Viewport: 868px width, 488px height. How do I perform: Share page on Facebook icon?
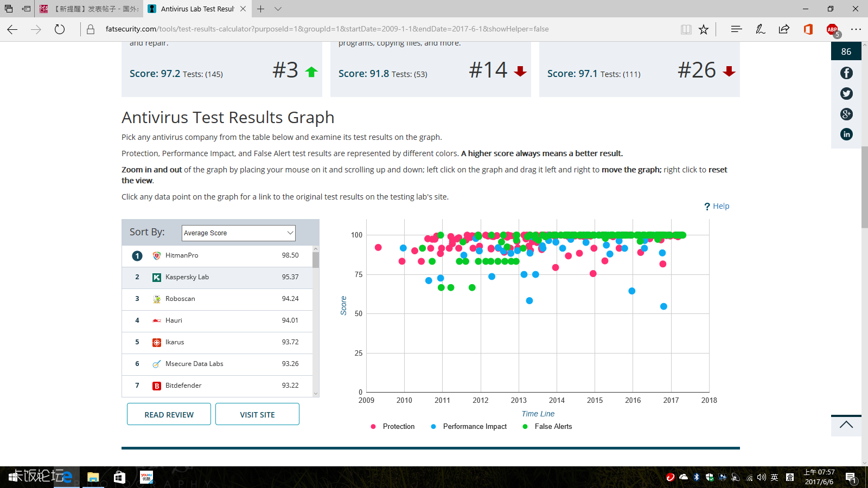(x=846, y=73)
